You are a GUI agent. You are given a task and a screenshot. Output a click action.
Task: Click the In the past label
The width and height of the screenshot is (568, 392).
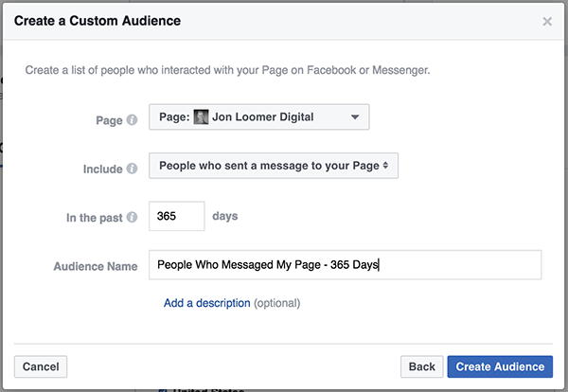pyautogui.click(x=93, y=219)
